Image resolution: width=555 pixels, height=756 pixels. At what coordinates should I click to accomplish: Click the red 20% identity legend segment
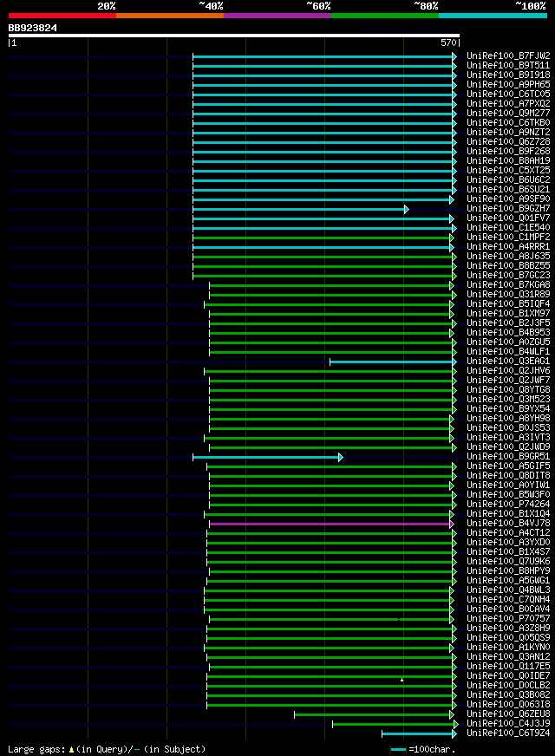[x=62, y=16]
